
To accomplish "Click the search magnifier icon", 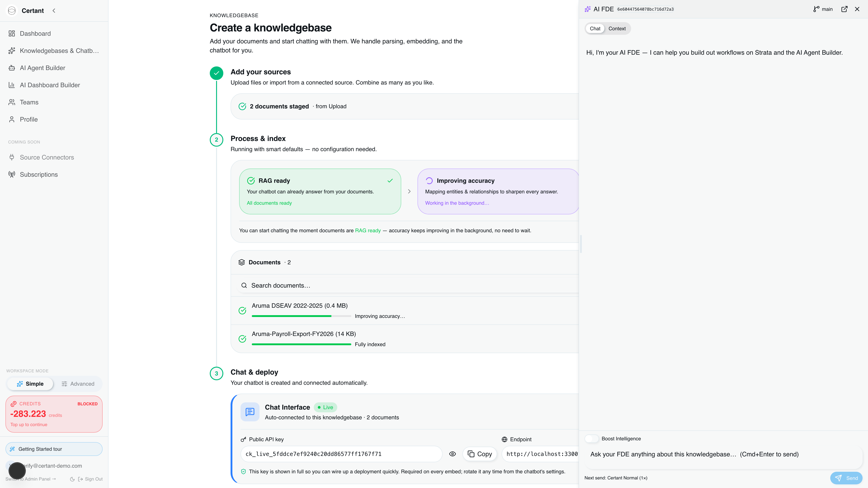I will click(244, 285).
